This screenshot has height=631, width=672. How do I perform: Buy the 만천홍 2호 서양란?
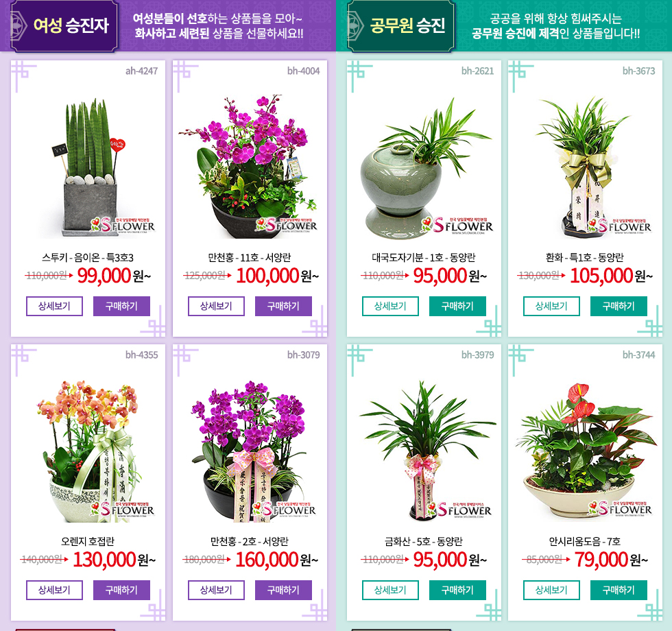(283, 590)
